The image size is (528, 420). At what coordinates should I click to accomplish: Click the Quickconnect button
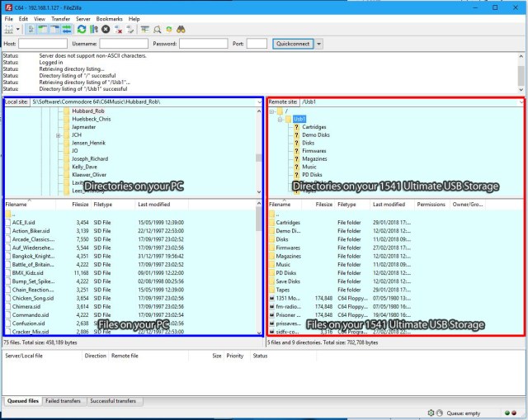[x=293, y=44]
